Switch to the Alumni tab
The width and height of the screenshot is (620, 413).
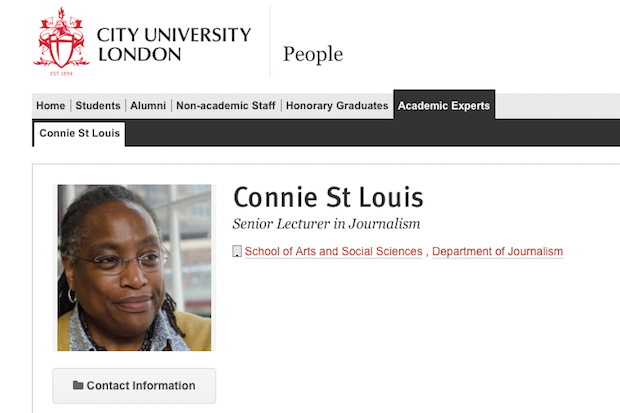pyautogui.click(x=148, y=106)
